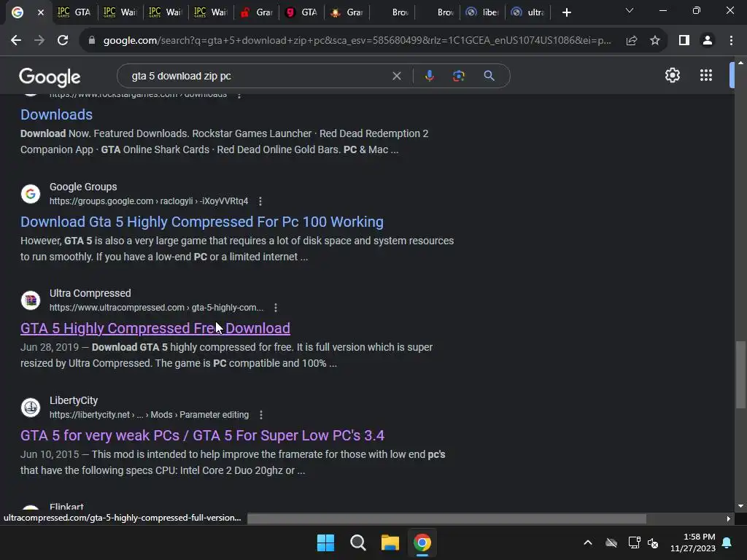The height and width of the screenshot is (560, 747).
Task: Open the Chrome profile menu
Action: (x=708, y=41)
